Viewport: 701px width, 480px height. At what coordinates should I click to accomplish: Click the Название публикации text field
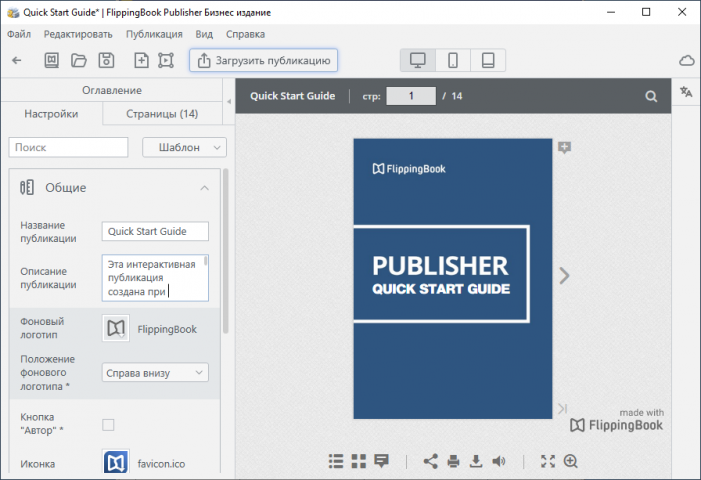point(155,232)
